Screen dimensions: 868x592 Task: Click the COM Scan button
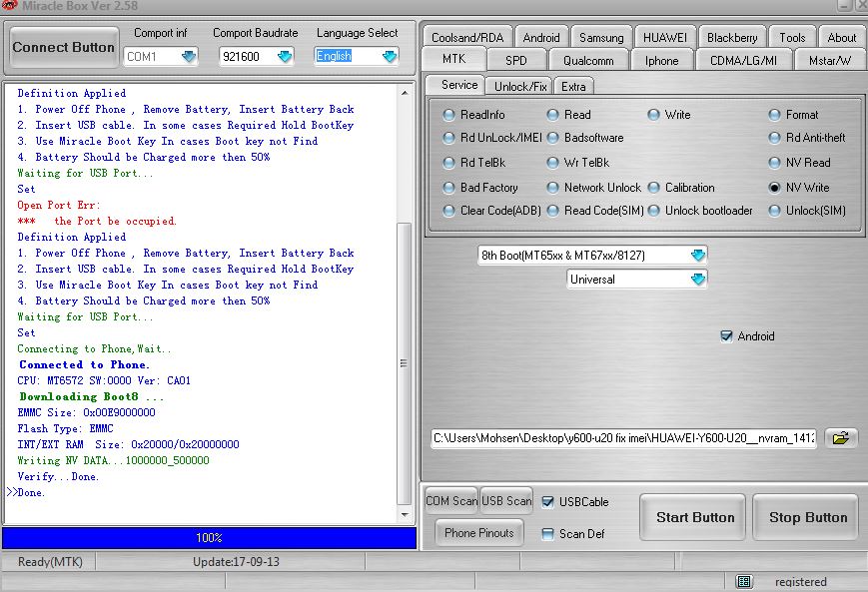click(x=451, y=501)
